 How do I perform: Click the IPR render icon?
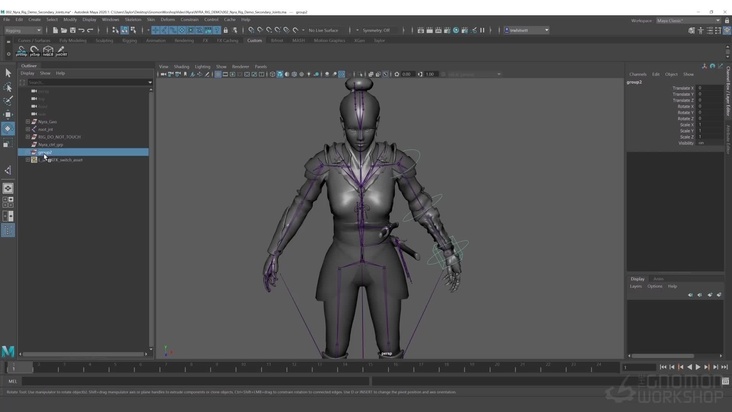438,30
